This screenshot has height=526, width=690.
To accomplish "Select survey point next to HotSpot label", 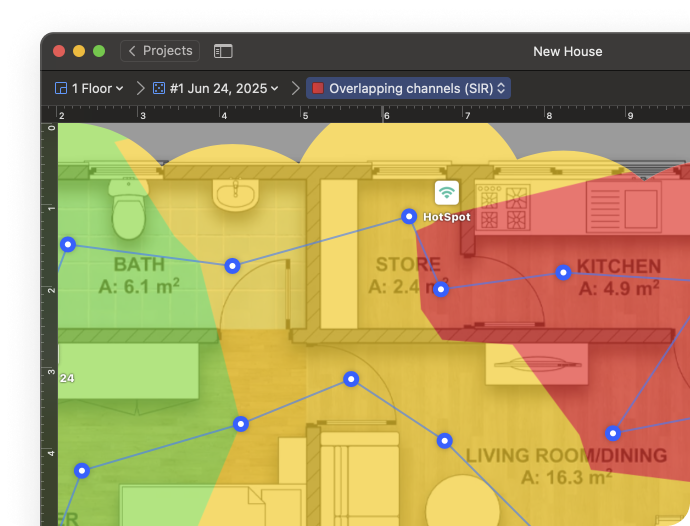I will [x=409, y=216].
